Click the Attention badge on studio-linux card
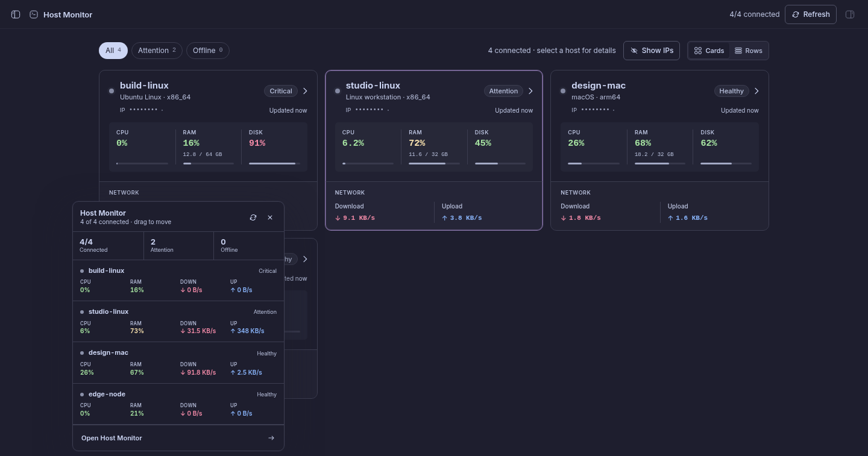 coord(503,91)
